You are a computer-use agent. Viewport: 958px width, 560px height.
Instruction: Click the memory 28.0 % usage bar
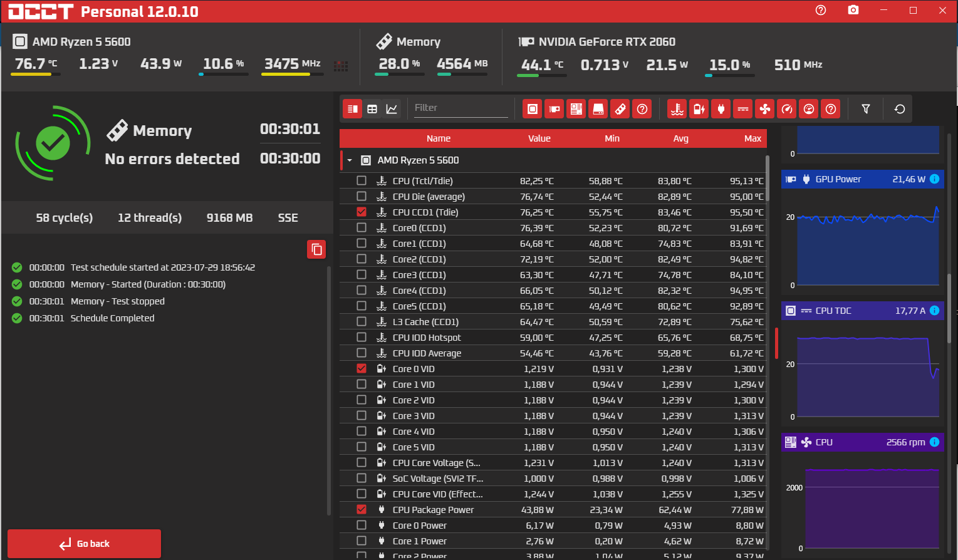pyautogui.click(x=399, y=75)
